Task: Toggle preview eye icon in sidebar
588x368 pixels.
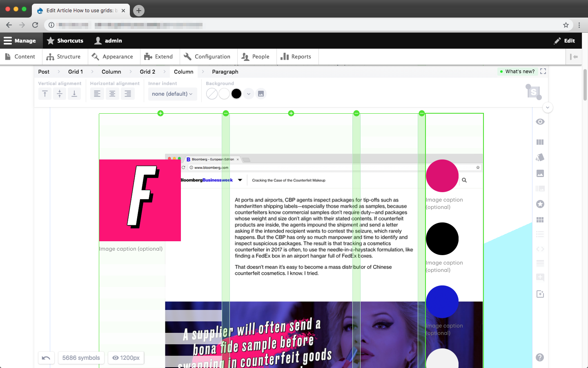Action: (x=540, y=121)
